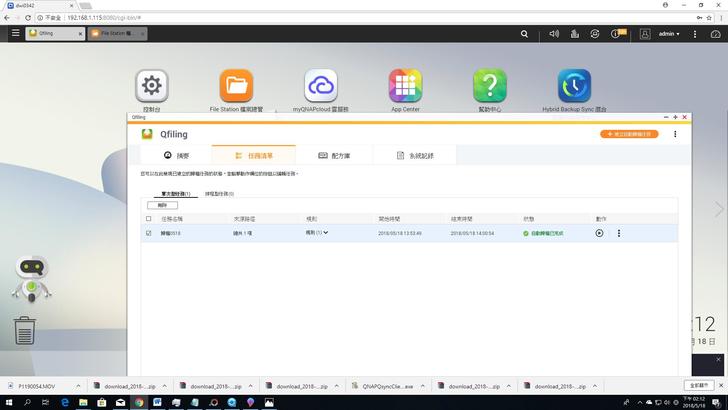Open the QTS main hamburger menu
This screenshot has height=410, width=728.
tap(14, 33)
